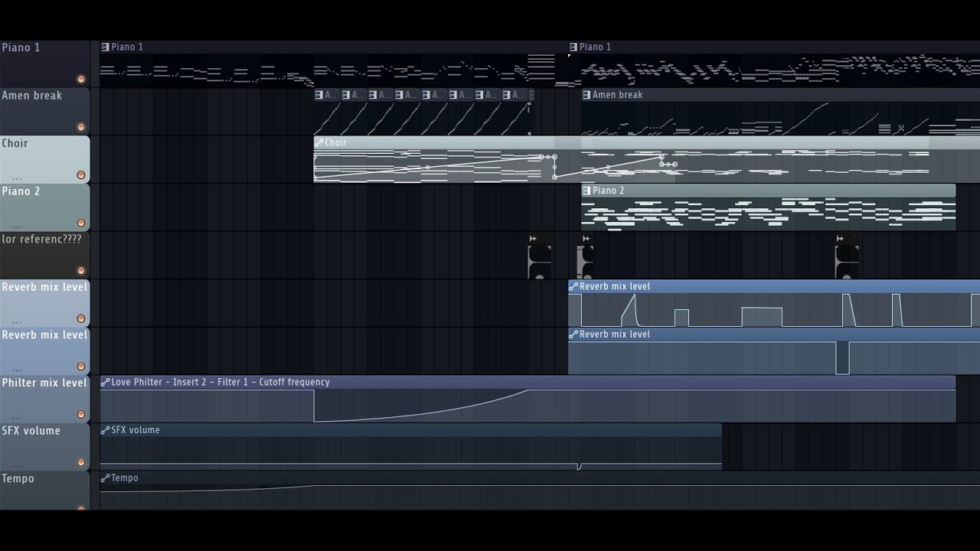This screenshot has height=551, width=980.
Task: Toggle the SFX volume track mute LED
Action: coord(80,462)
